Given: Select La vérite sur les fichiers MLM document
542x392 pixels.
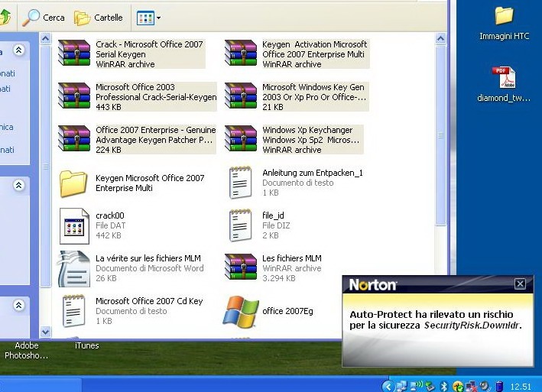Looking at the screenshot, I should 75,268.
